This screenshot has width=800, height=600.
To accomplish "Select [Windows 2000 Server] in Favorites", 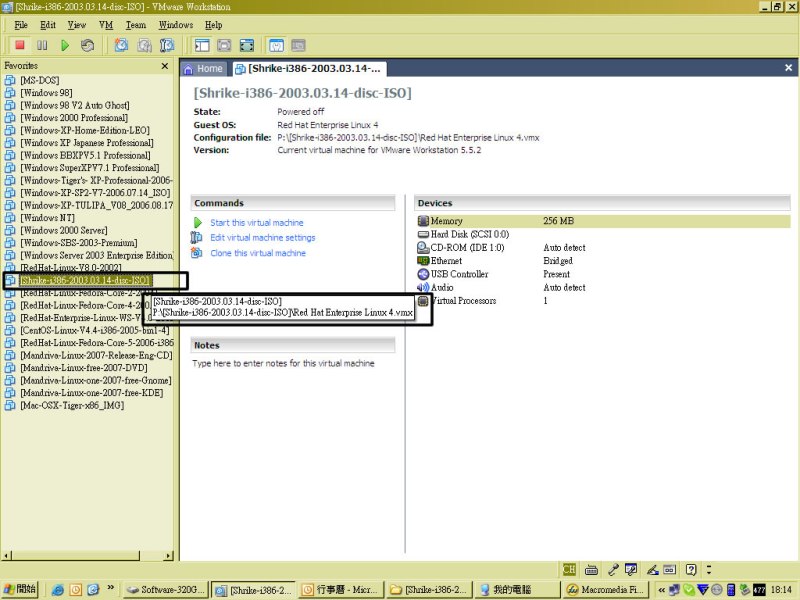I will [64, 230].
